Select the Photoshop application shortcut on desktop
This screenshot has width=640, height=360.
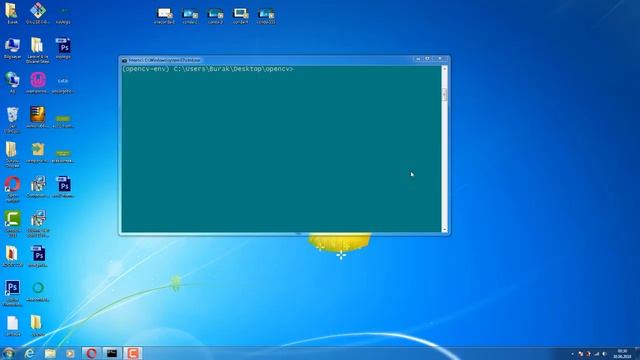point(12,293)
